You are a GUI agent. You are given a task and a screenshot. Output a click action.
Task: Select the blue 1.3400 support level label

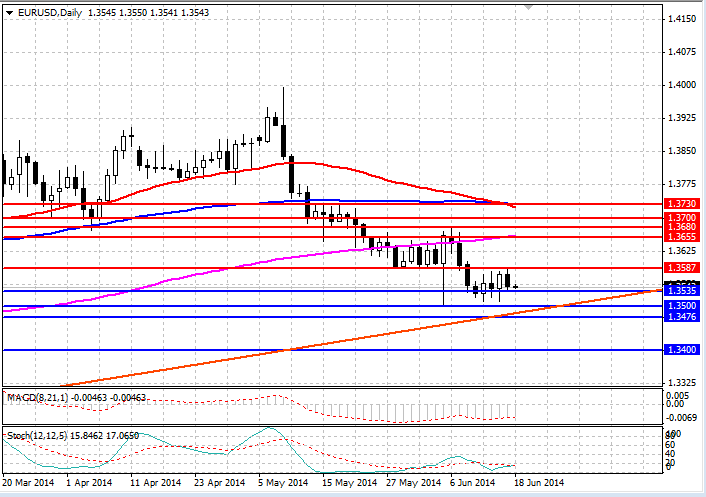click(x=682, y=350)
